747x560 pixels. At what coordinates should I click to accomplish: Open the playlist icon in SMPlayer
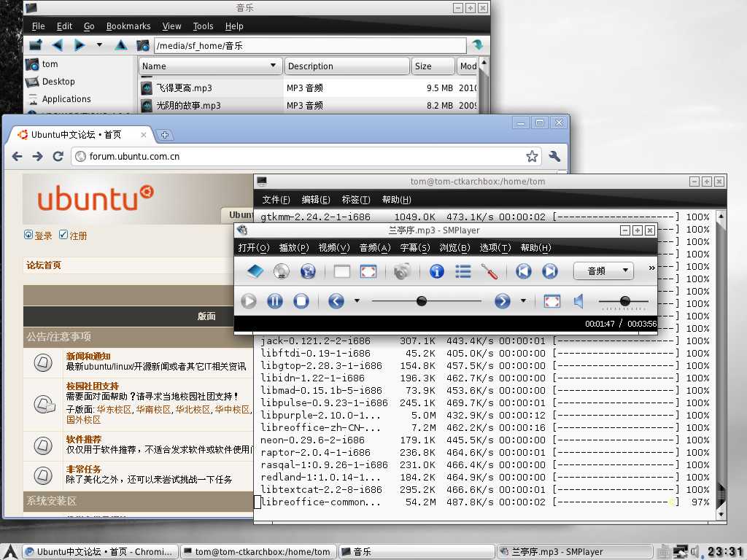point(462,271)
